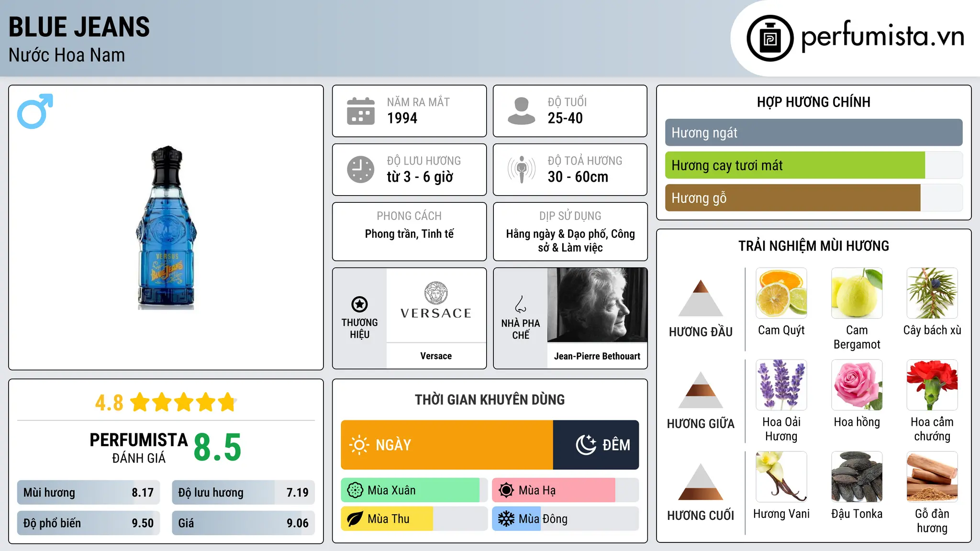Viewport: 980px width, 551px height.
Task: Select the Cam Bergamot note image
Action: [x=857, y=293]
